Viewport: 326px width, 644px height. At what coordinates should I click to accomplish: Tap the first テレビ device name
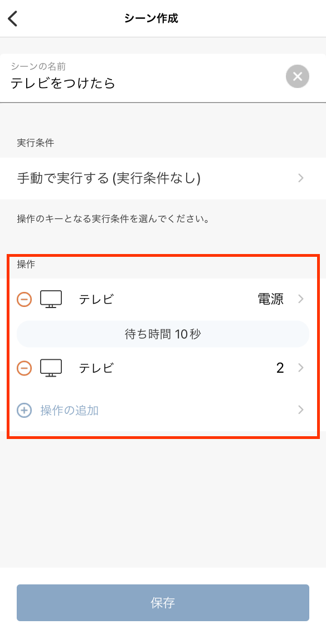[x=96, y=299]
